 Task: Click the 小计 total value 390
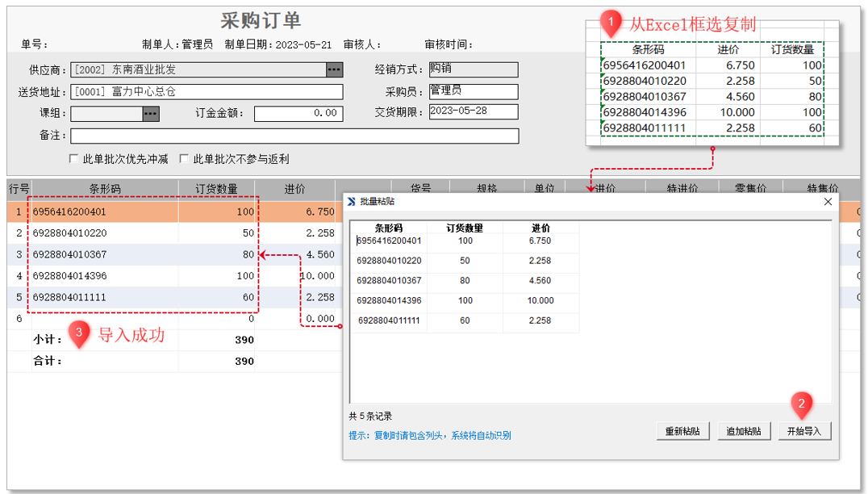244,340
